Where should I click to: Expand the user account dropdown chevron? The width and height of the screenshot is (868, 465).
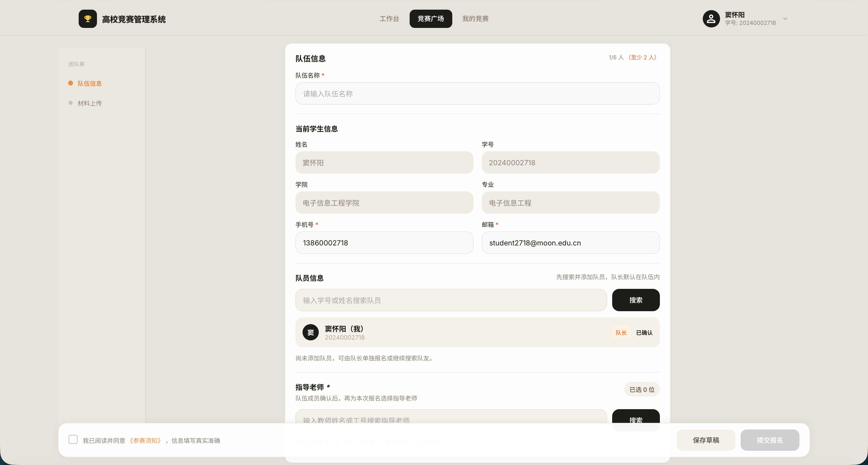(785, 19)
